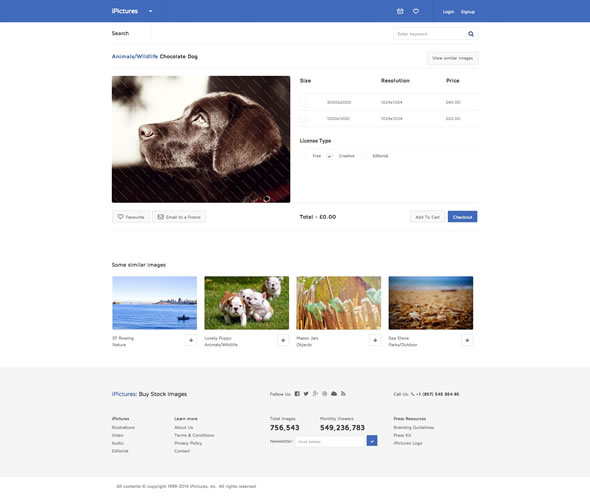Open favourites heart icon in header

click(416, 11)
